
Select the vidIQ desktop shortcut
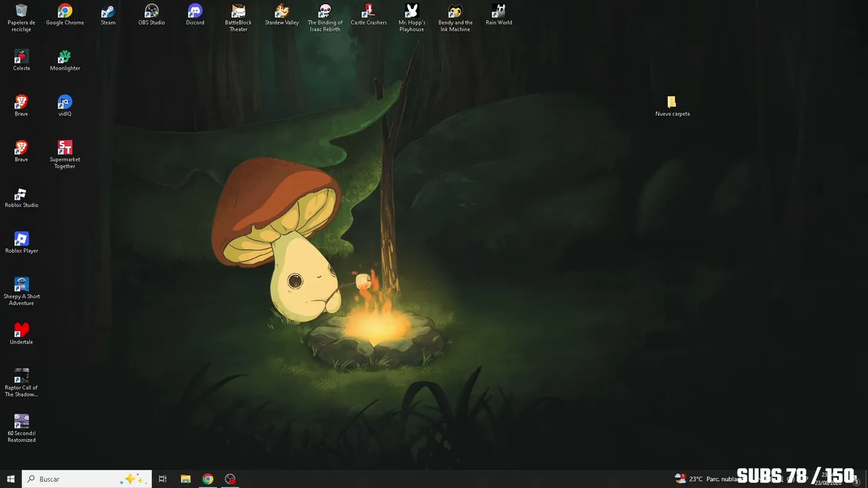[65, 106]
